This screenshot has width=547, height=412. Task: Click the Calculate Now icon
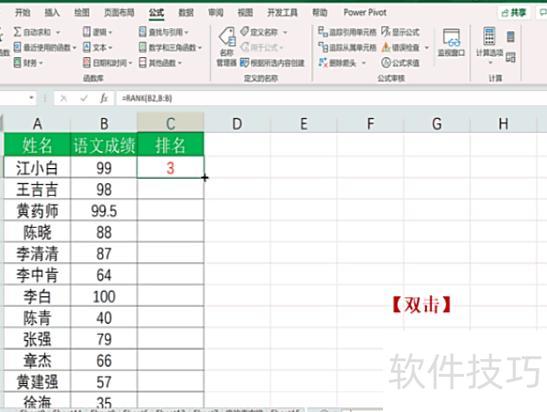click(x=510, y=36)
